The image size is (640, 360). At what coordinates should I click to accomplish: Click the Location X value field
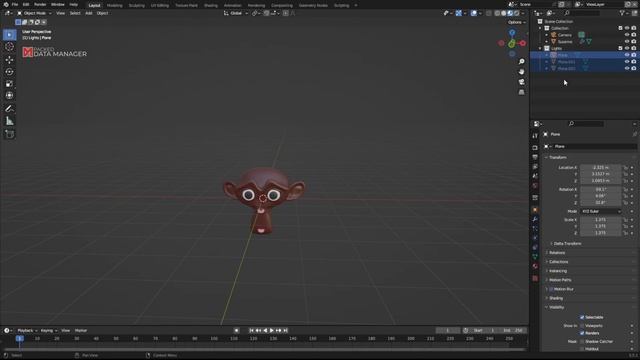pos(601,167)
